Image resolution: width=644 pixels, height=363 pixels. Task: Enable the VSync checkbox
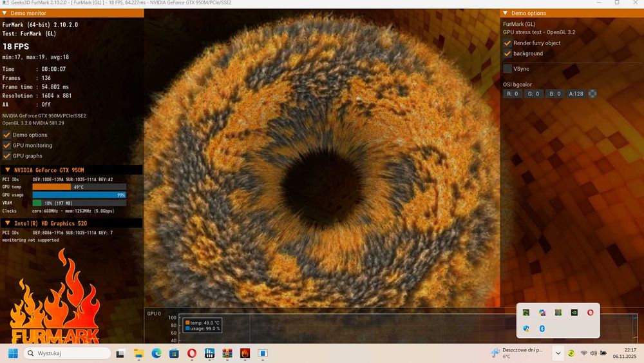point(507,68)
